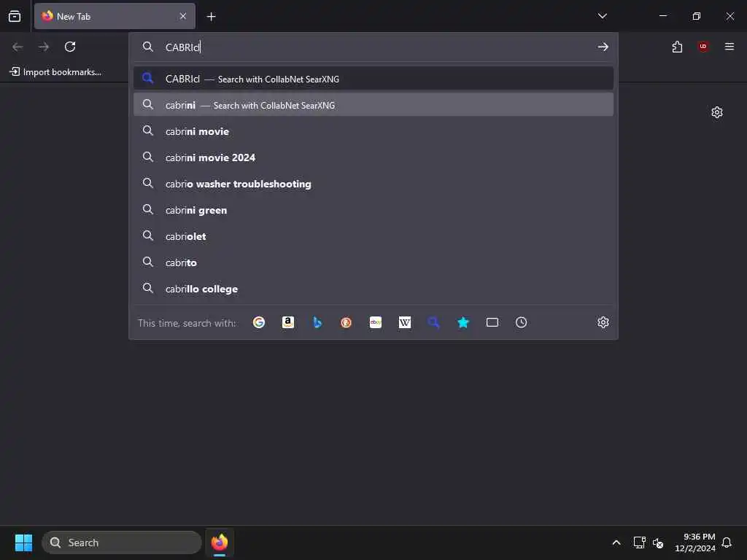
Task: Search open tabs using the tab icon
Action: [x=492, y=322]
